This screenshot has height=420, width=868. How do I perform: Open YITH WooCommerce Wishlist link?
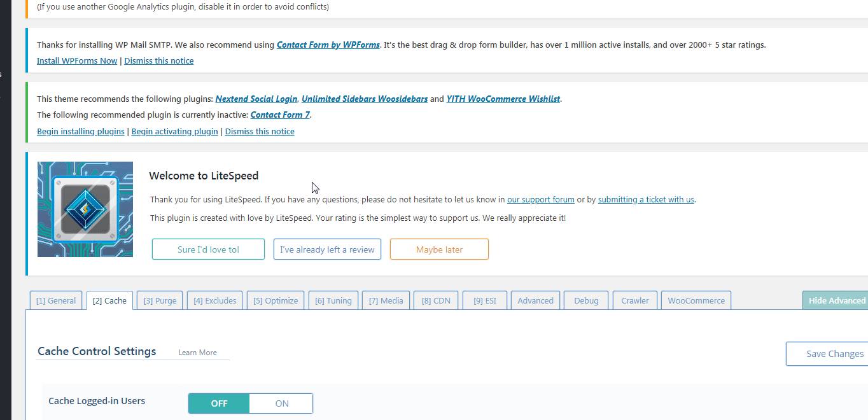[x=503, y=99]
